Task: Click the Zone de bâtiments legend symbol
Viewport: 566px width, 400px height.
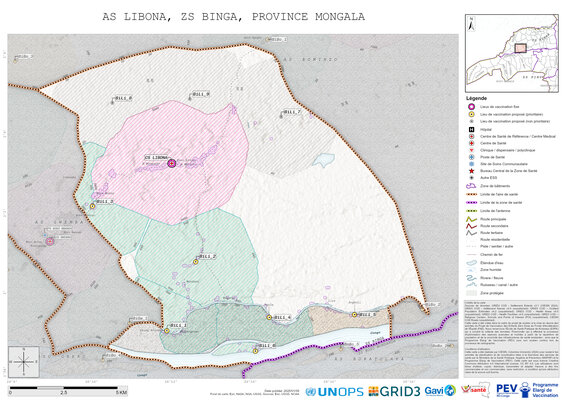Action: click(x=471, y=186)
